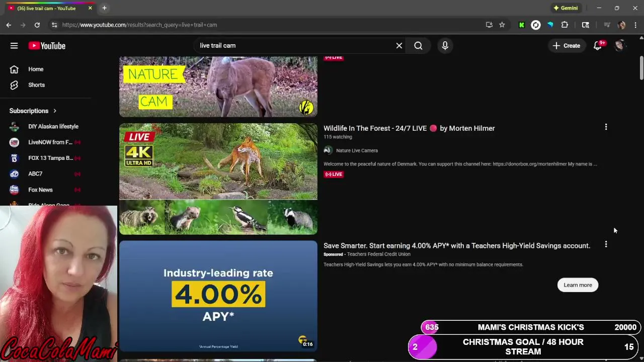644x362 pixels.
Task: Open the YouTube account avatar menu
Action: pos(620,46)
